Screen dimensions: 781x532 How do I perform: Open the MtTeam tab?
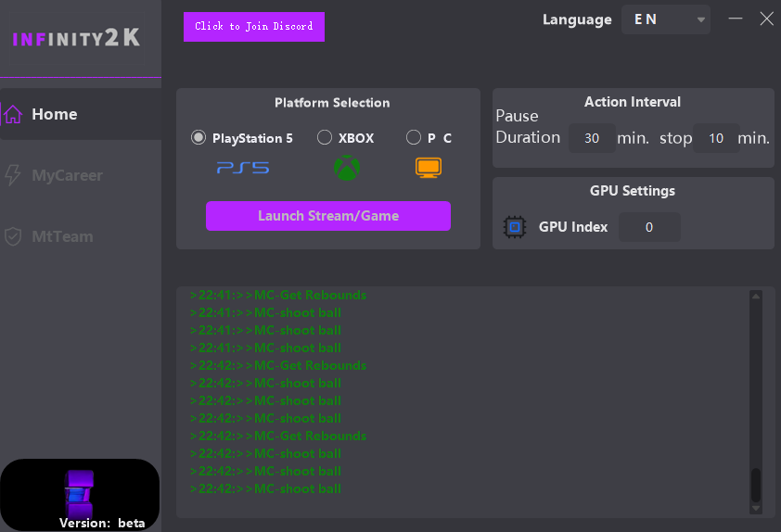click(62, 236)
